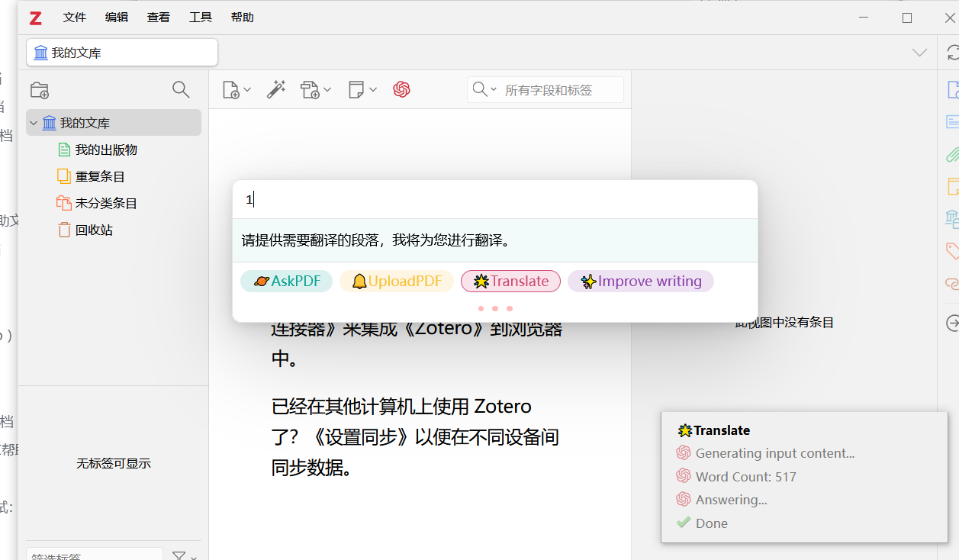
Task: Click the notes section icon
Action: 952,186
